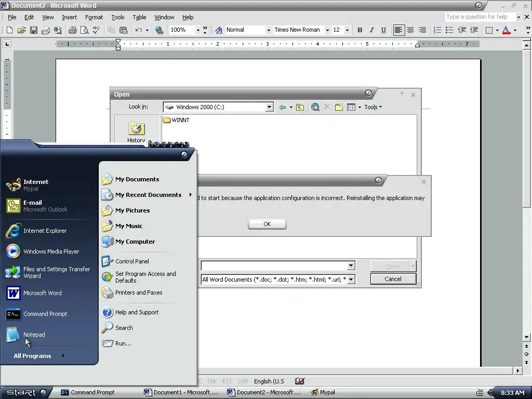Choose Run... from the Start menu

pyautogui.click(x=123, y=343)
